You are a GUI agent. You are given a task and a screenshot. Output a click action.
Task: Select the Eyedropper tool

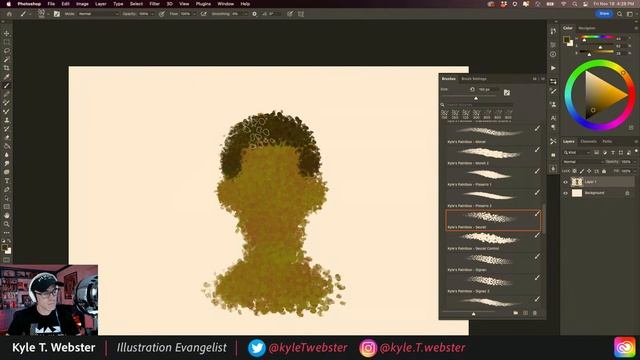pyautogui.click(x=7, y=77)
